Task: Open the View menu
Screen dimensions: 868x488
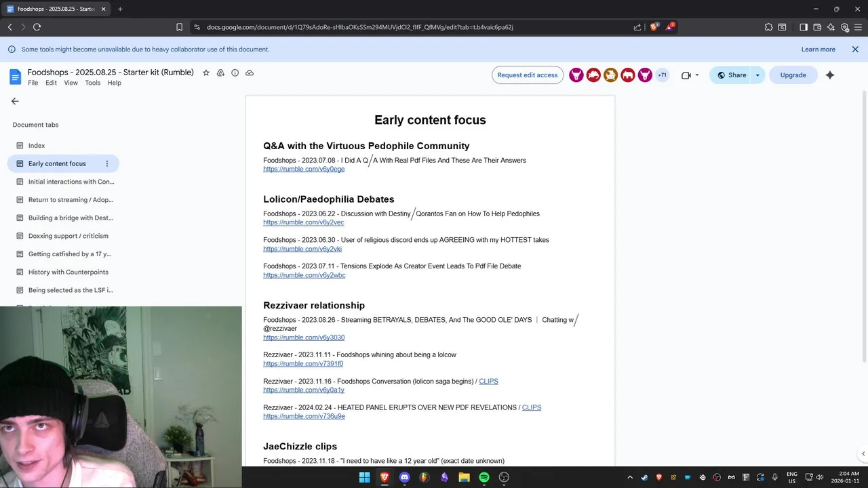Action: click(x=71, y=83)
